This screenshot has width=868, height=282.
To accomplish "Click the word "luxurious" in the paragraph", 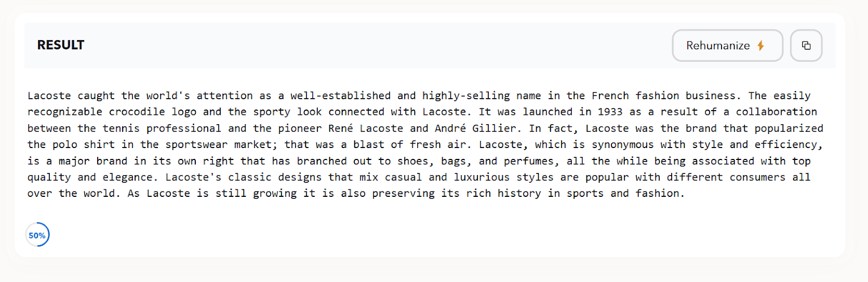I will pos(482,177).
